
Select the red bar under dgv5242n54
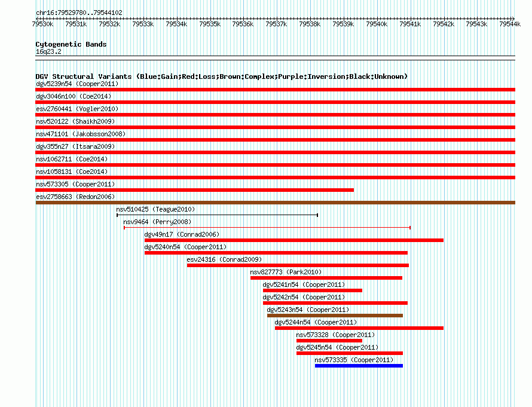pos(335,303)
